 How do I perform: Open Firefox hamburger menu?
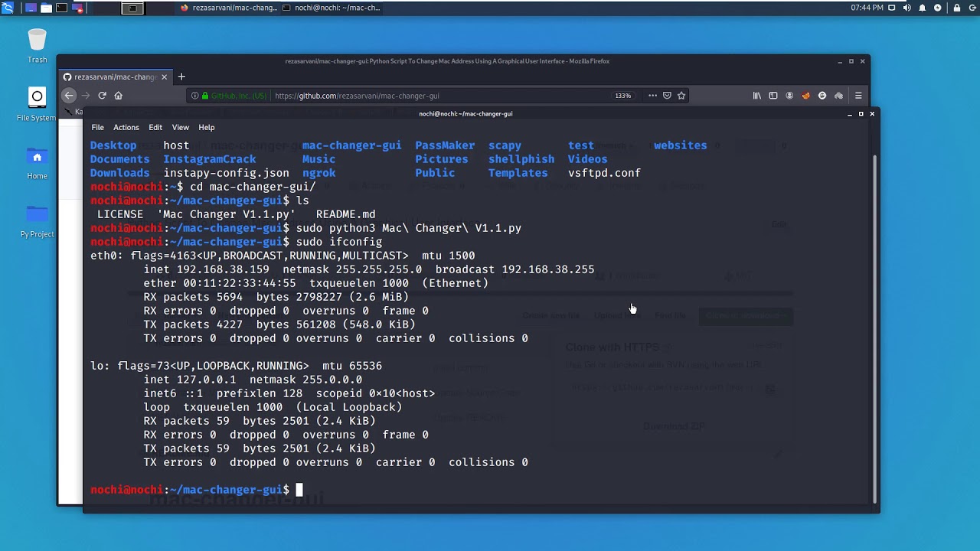click(x=858, y=96)
